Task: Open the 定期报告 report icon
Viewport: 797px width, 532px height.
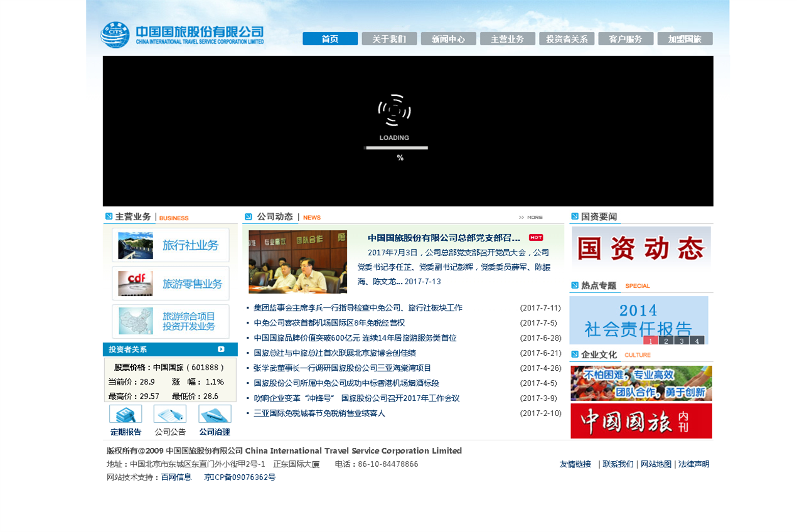Action: (126, 414)
